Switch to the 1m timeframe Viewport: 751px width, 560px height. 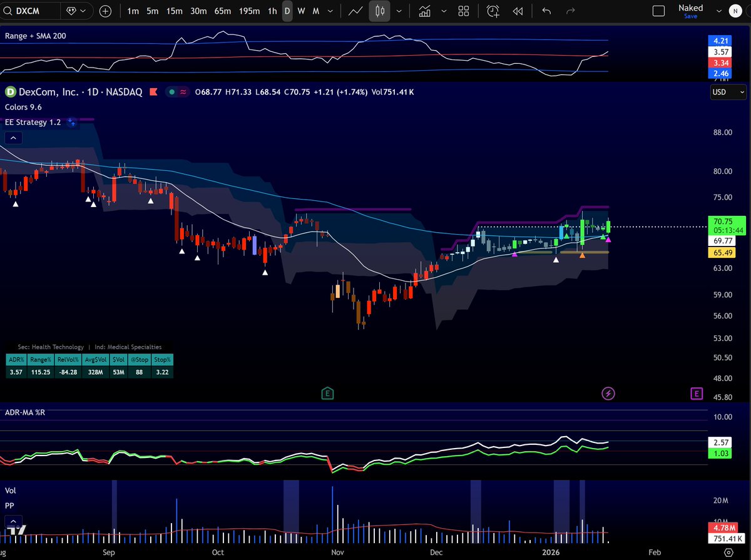133,11
